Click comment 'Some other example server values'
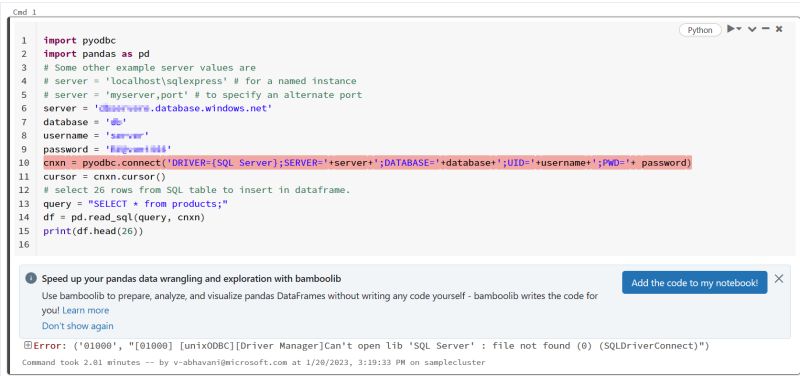Viewport: 800px width, 376px height. [x=149, y=68]
